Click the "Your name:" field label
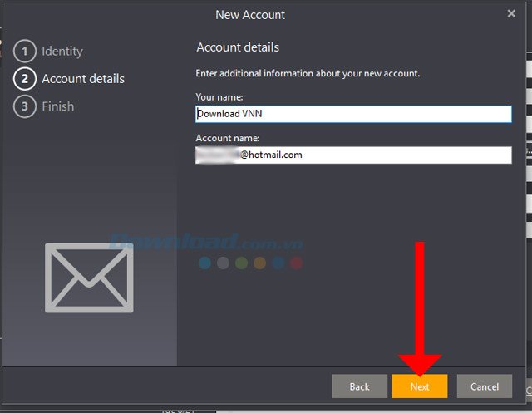Image resolution: width=532 pixels, height=413 pixels. (x=219, y=97)
